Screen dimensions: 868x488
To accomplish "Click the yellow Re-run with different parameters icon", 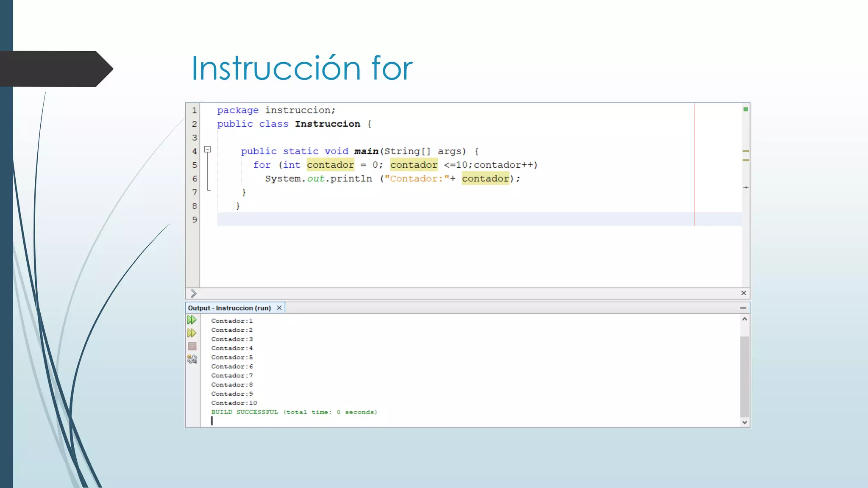I will tap(192, 333).
